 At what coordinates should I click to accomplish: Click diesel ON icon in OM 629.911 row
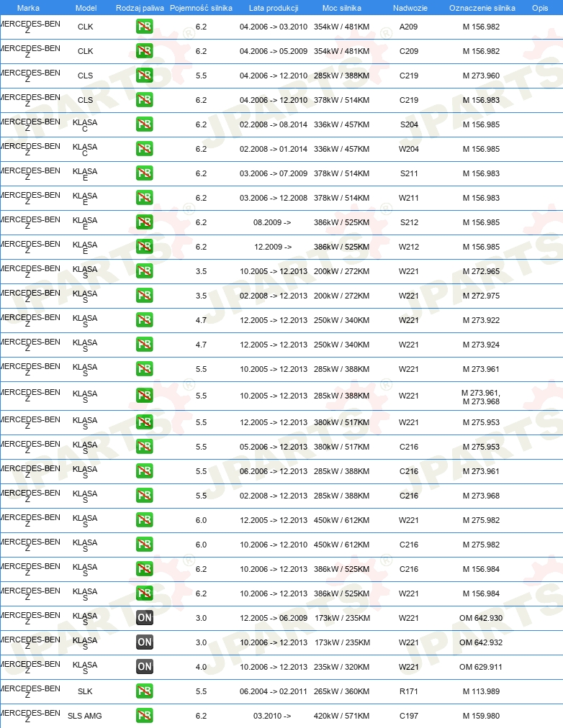tap(145, 667)
